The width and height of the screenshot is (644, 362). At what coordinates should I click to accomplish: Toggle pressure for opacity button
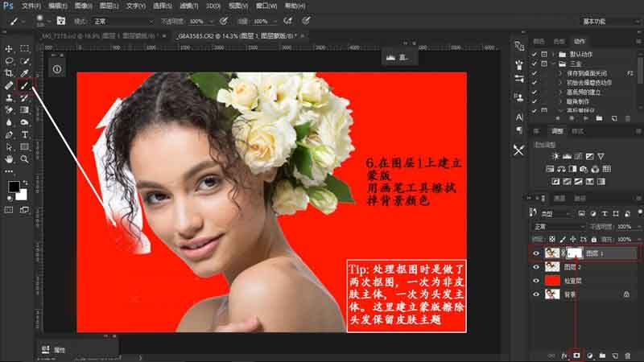(224, 21)
